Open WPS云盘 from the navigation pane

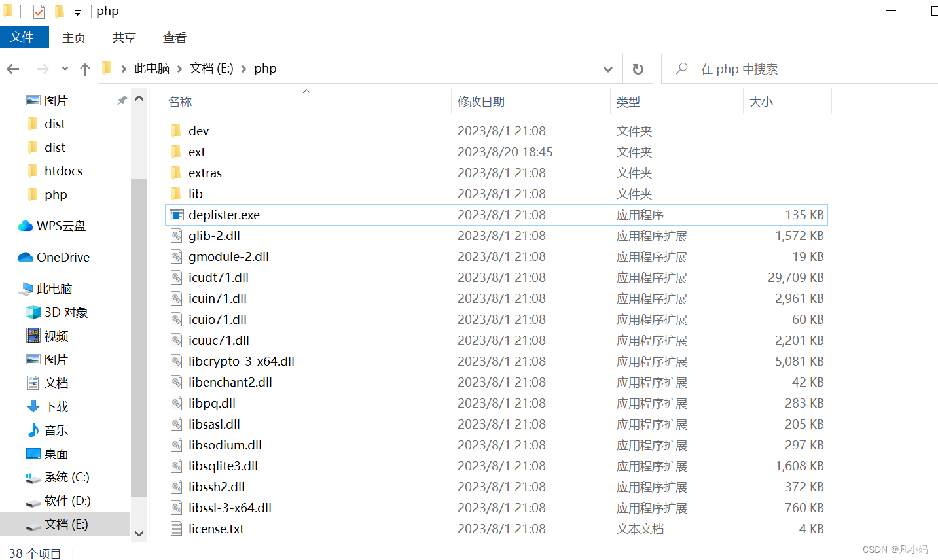[62, 226]
